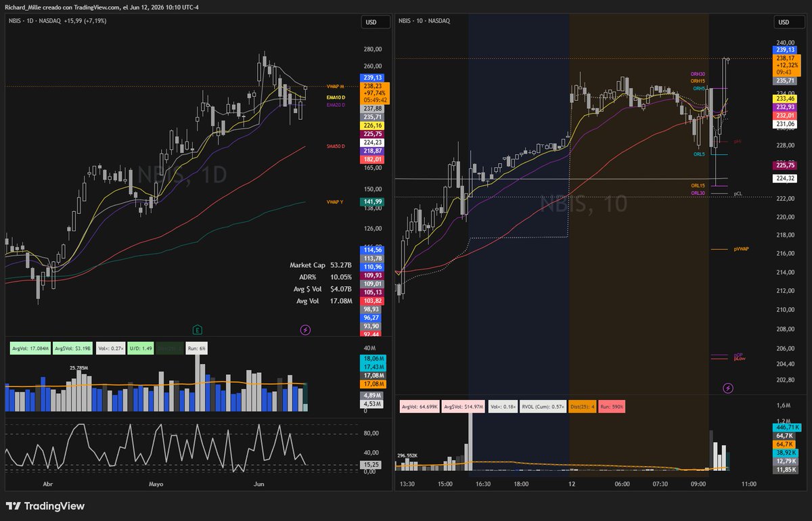Viewport: 812px width, 521px height.
Task: Select the RVOL (Cum): 0.57× badge
Action: pyautogui.click(x=543, y=407)
